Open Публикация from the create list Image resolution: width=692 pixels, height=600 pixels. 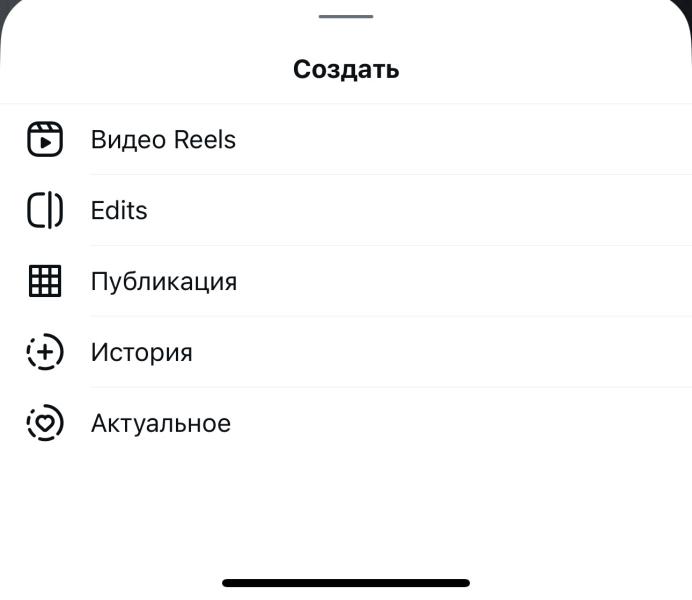coord(164,282)
